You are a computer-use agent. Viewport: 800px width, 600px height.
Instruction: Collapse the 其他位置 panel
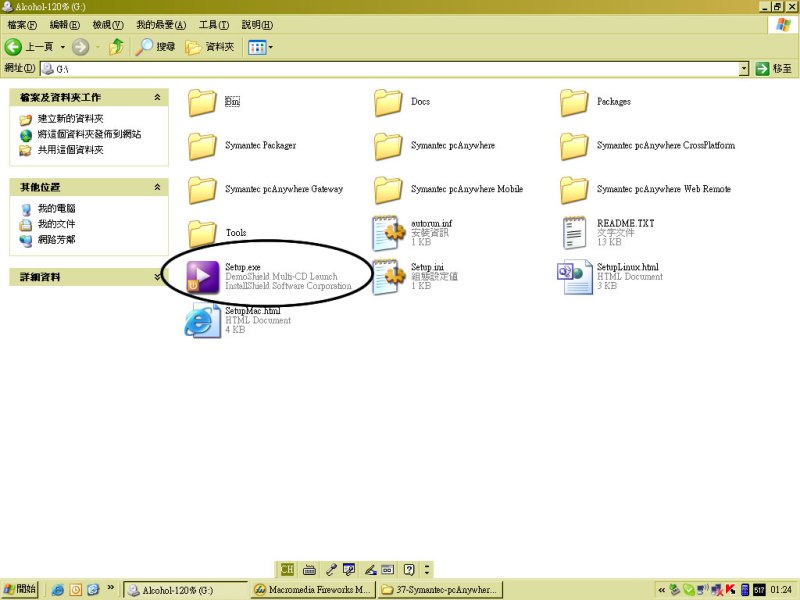pos(157,187)
